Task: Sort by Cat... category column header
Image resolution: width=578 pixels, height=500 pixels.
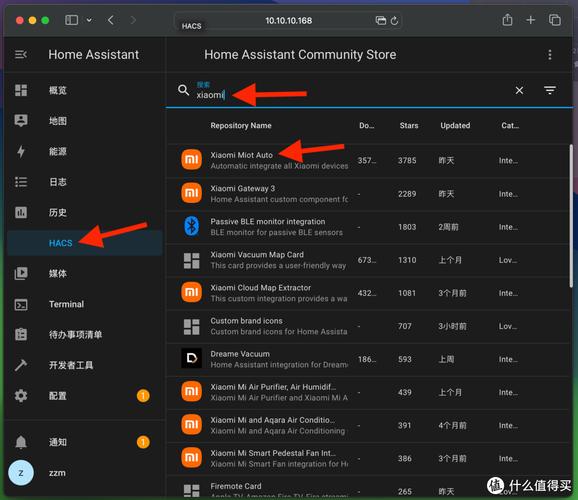Action: click(x=510, y=126)
